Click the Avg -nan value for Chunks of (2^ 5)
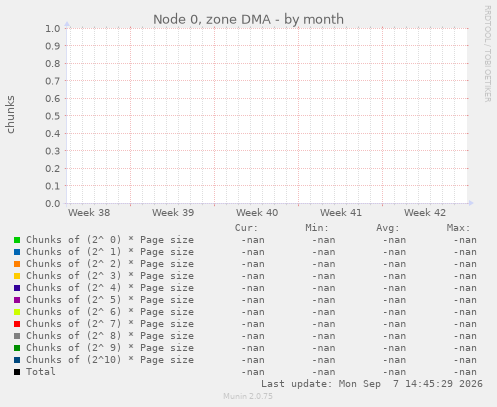Image resolution: width=497 pixels, height=407 pixels. click(x=394, y=300)
